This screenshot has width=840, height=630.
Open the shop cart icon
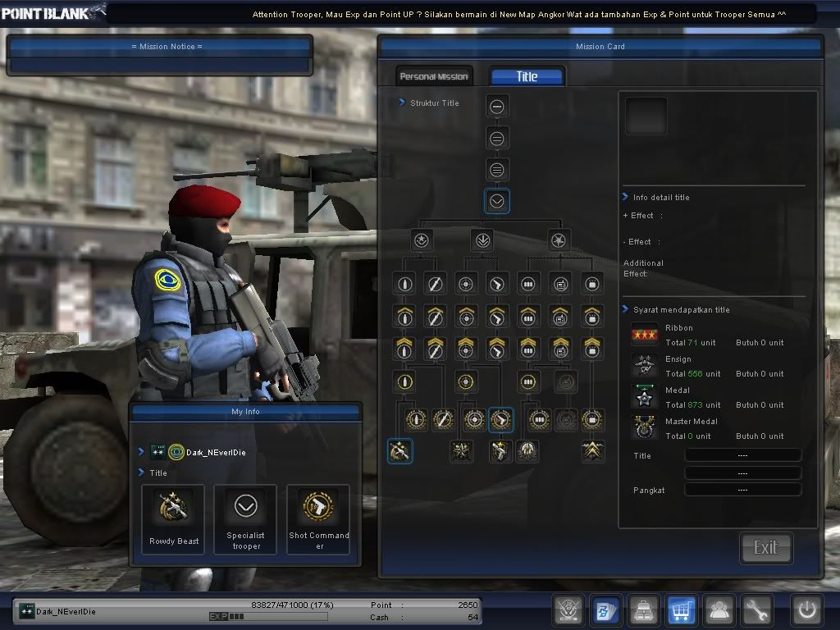pyautogui.click(x=681, y=609)
